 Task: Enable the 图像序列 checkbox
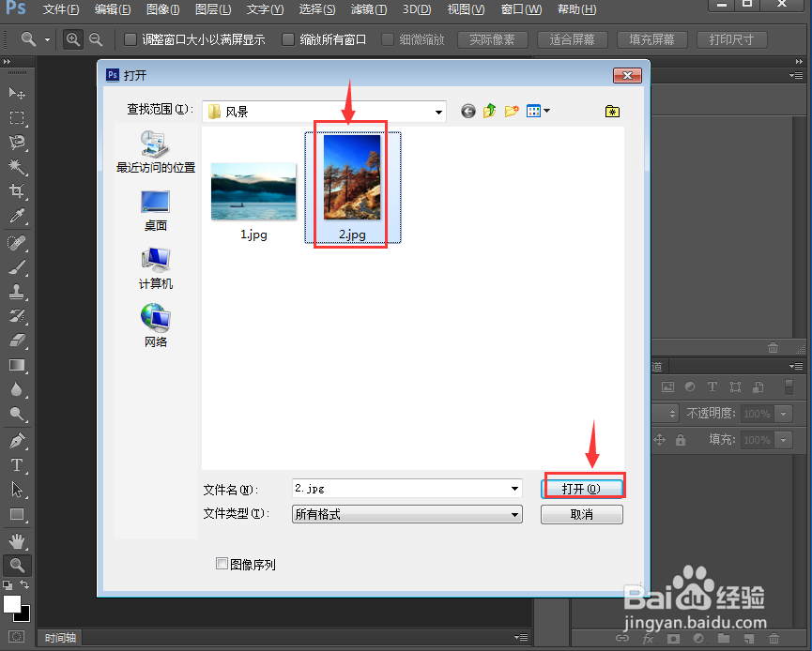(222, 564)
